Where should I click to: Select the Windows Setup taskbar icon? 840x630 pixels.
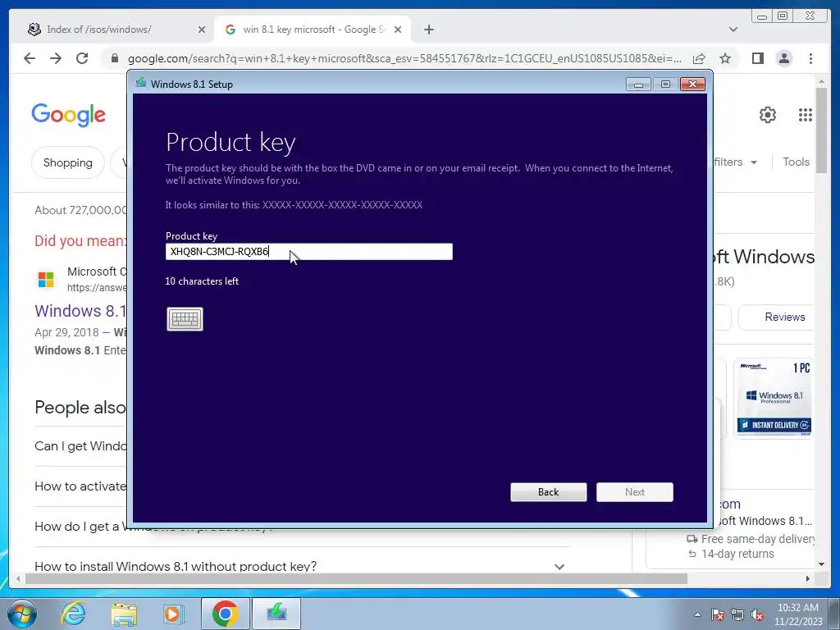point(276,614)
